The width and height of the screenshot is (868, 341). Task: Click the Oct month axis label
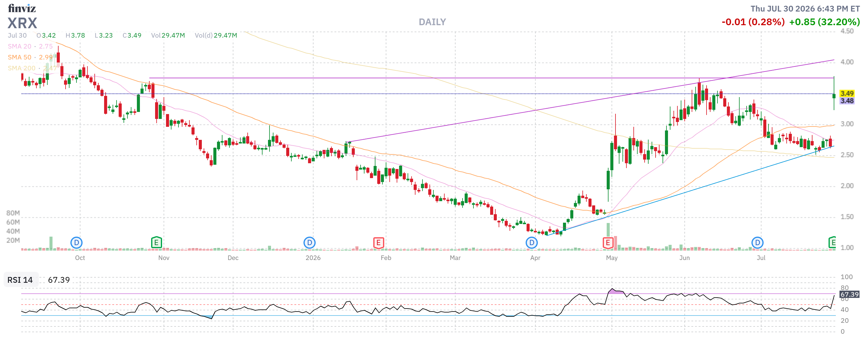80,258
